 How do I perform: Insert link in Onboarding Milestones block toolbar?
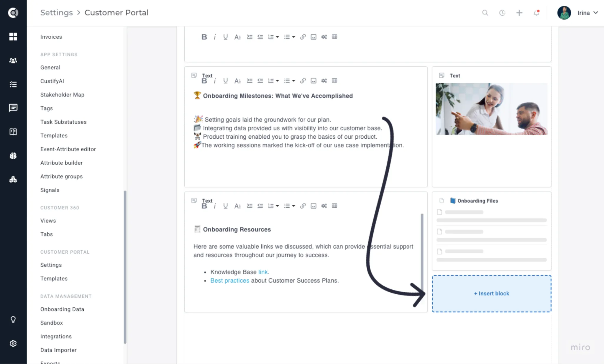303,81
